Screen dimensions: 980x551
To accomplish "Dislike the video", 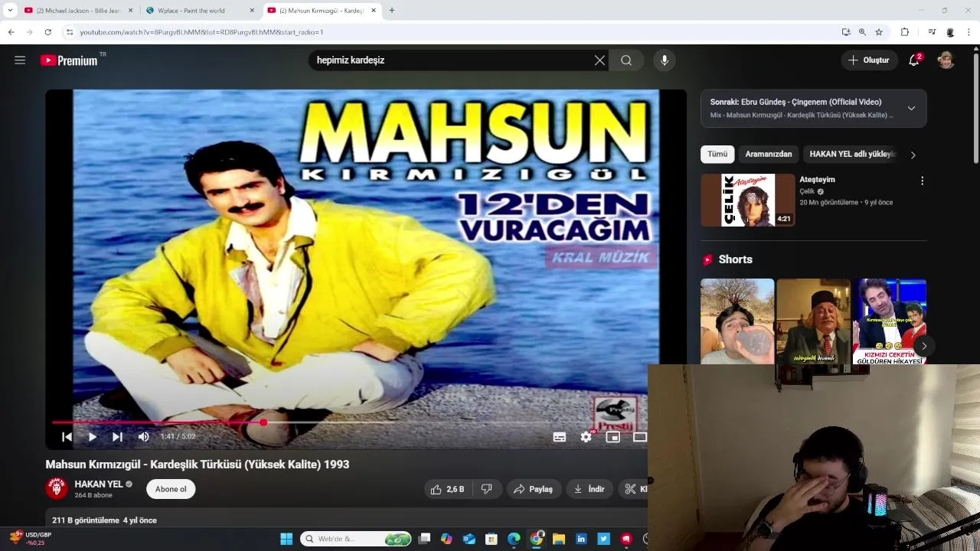I will (486, 489).
